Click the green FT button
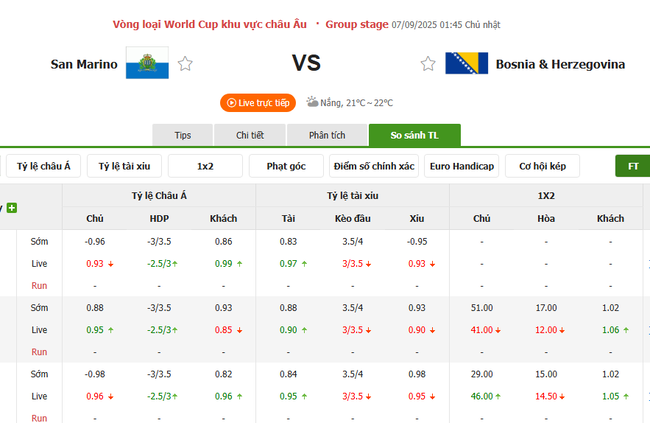Viewport: 650px width, 423px height. point(632,166)
